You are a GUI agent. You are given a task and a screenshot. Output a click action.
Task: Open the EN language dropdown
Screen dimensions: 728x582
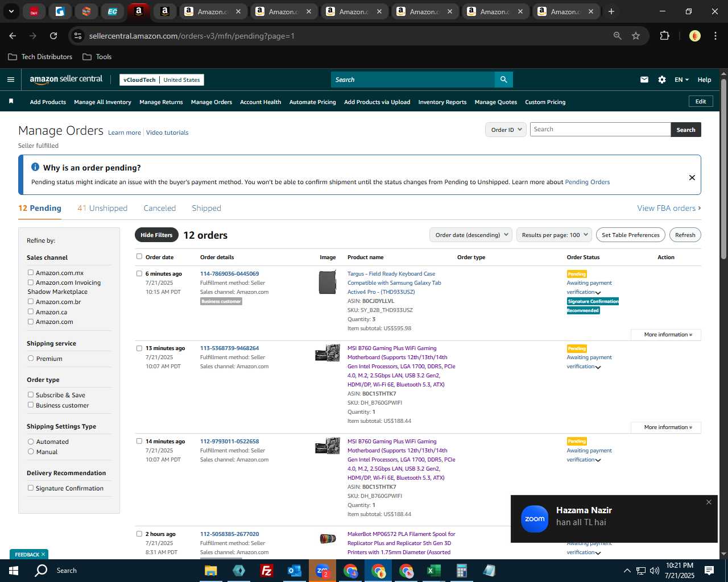pos(681,80)
